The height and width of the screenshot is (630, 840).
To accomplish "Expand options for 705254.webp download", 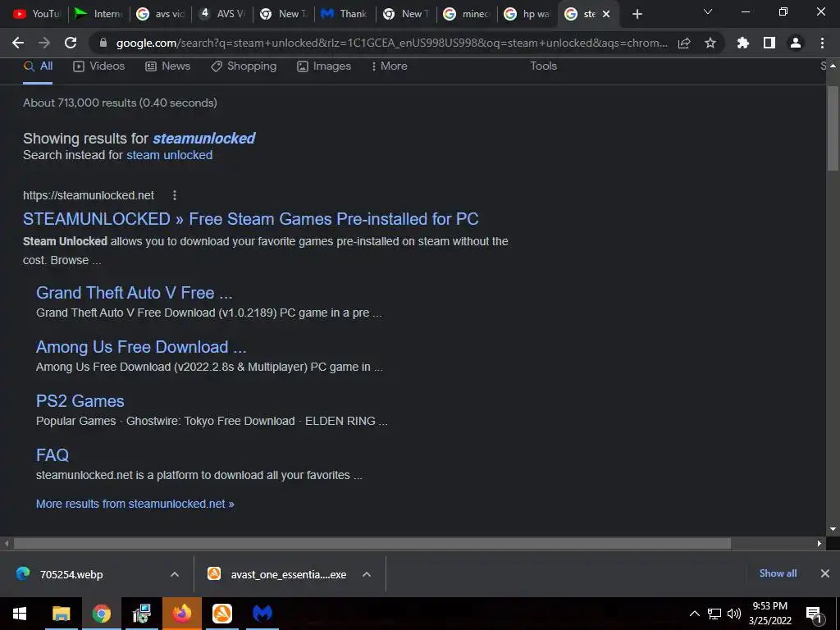I will [x=175, y=574].
